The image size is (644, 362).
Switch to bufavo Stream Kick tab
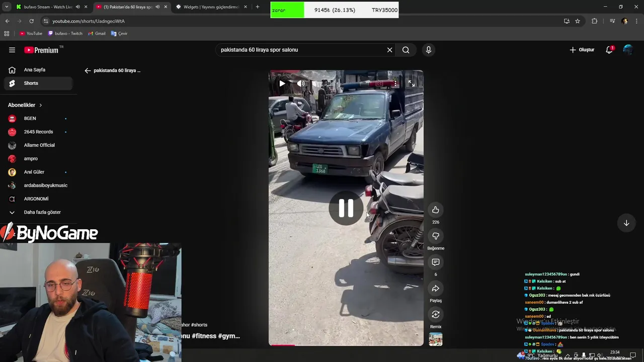(44, 7)
